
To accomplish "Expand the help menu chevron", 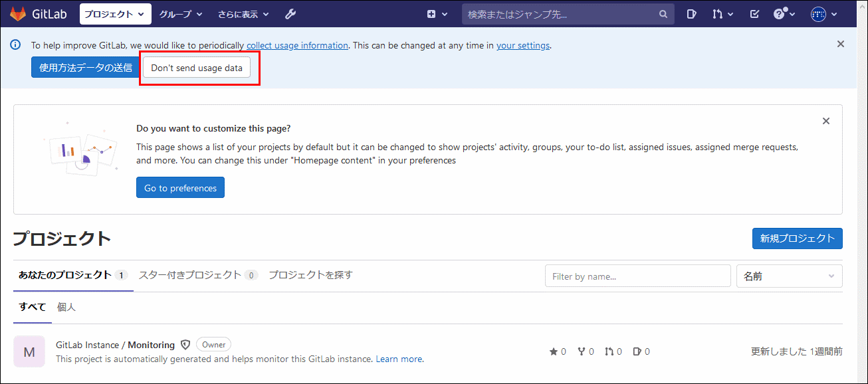I will pos(793,14).
